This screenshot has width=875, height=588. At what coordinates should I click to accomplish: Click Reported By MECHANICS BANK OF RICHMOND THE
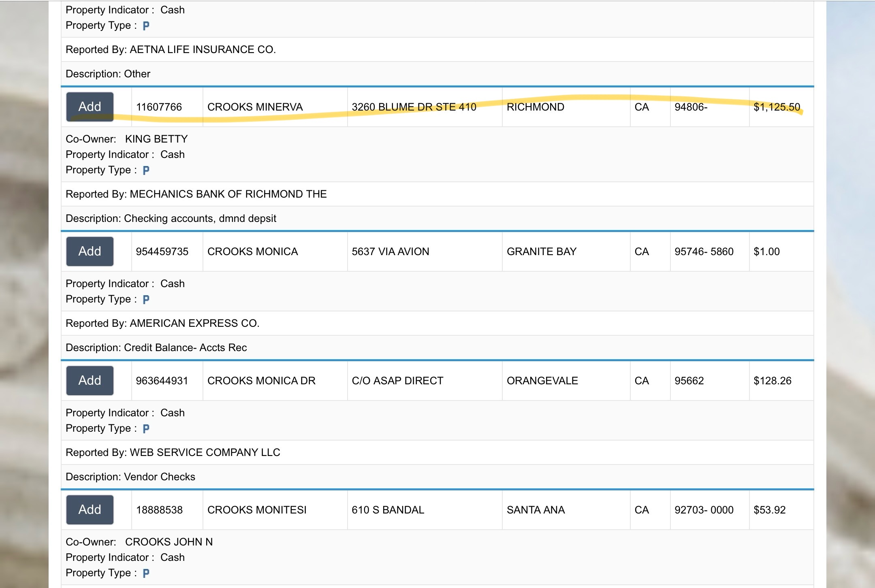(196, 194)
